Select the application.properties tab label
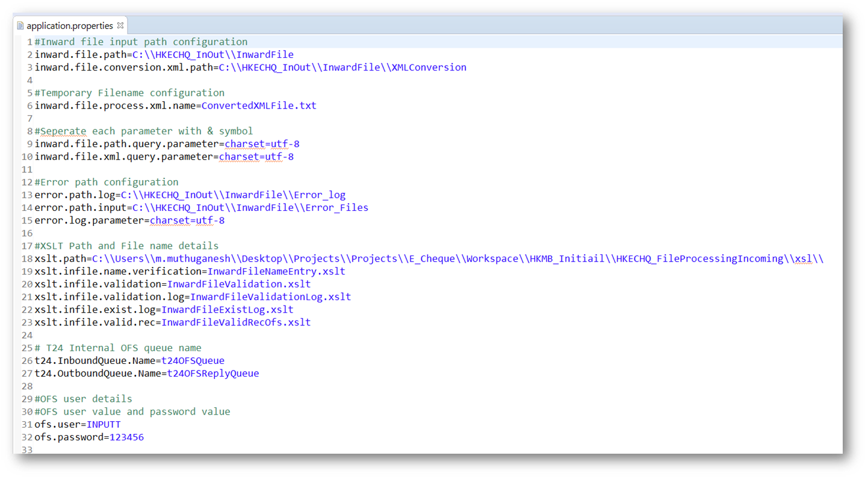The image size is (868, 479). 69,26
